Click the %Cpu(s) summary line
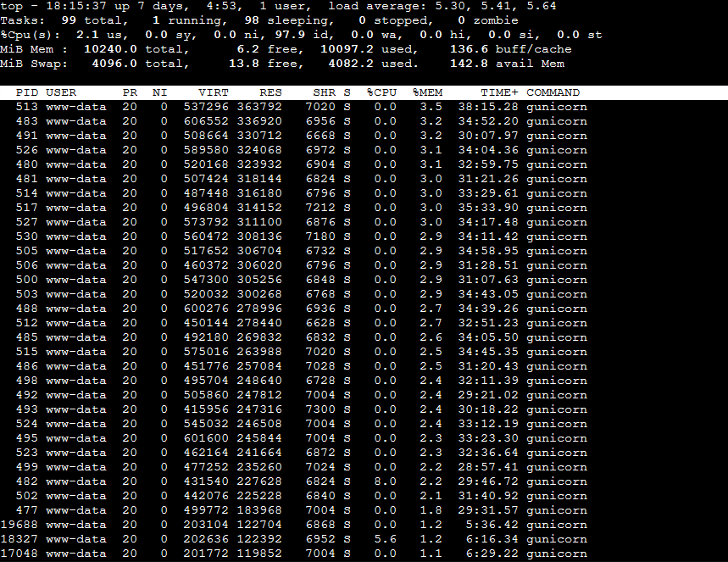The image size is (728, 562). 301,35
